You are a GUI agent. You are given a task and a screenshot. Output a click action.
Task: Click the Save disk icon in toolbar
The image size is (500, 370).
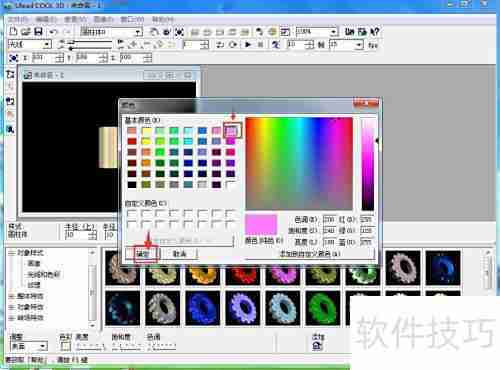(x=38, y=32)
